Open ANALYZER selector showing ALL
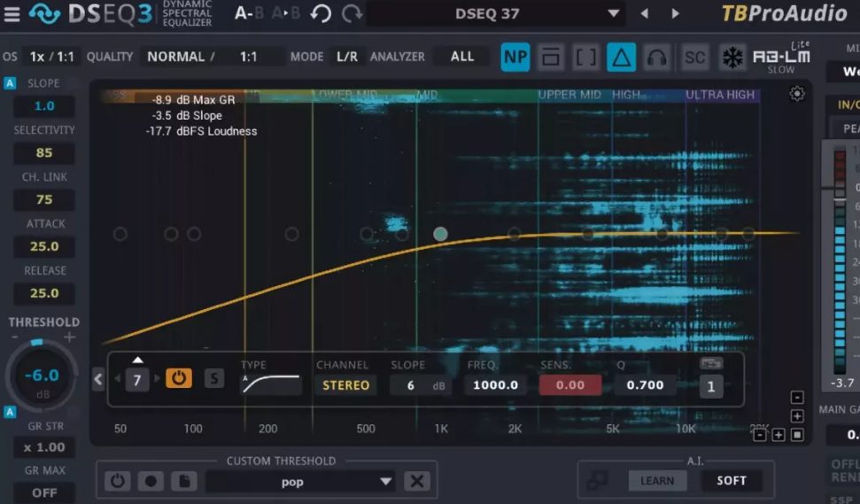 pyautogui.click(x=461, y=57)
